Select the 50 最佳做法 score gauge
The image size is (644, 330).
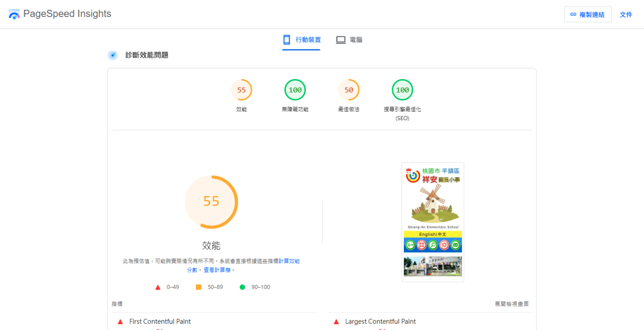349,90
